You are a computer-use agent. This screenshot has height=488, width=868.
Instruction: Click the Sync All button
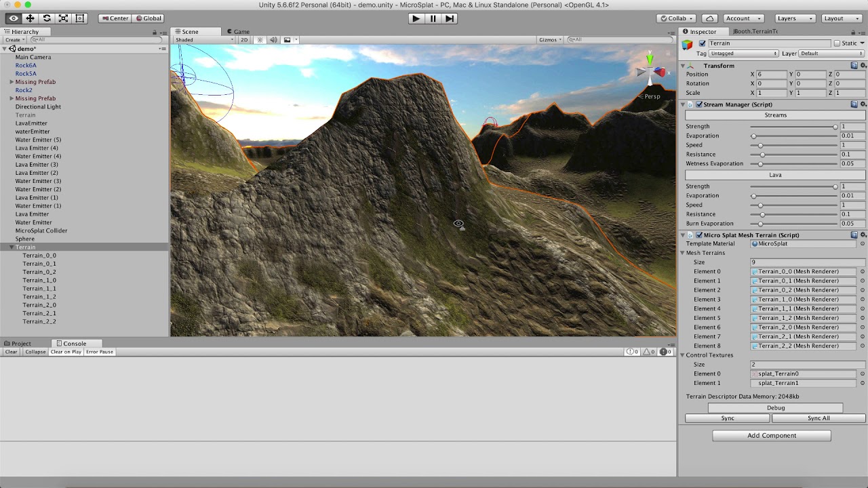click(818, 418)
